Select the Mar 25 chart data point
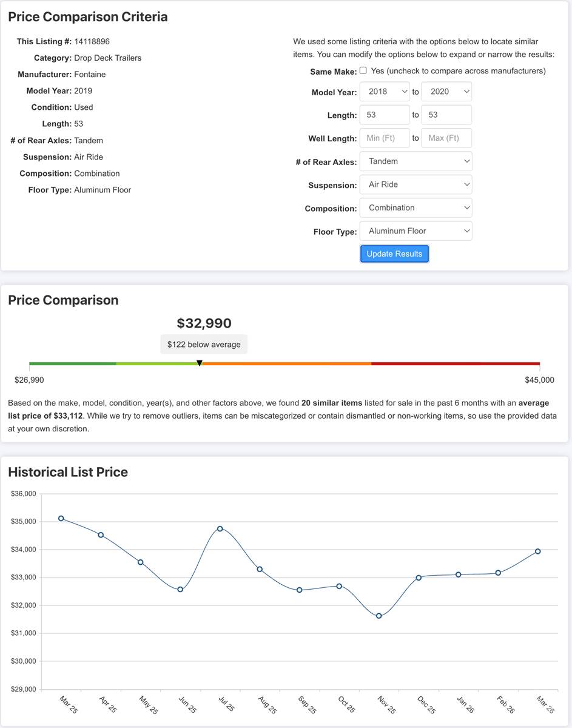 61,518
